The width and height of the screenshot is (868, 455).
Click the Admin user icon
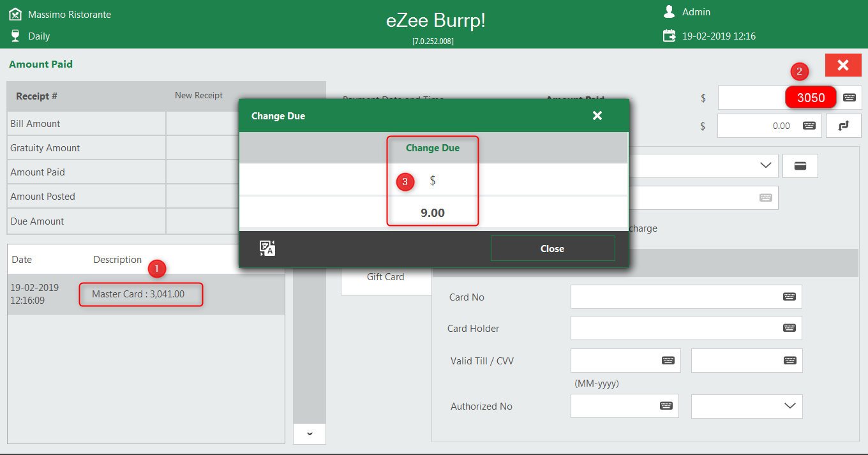[x=670, y=11]
